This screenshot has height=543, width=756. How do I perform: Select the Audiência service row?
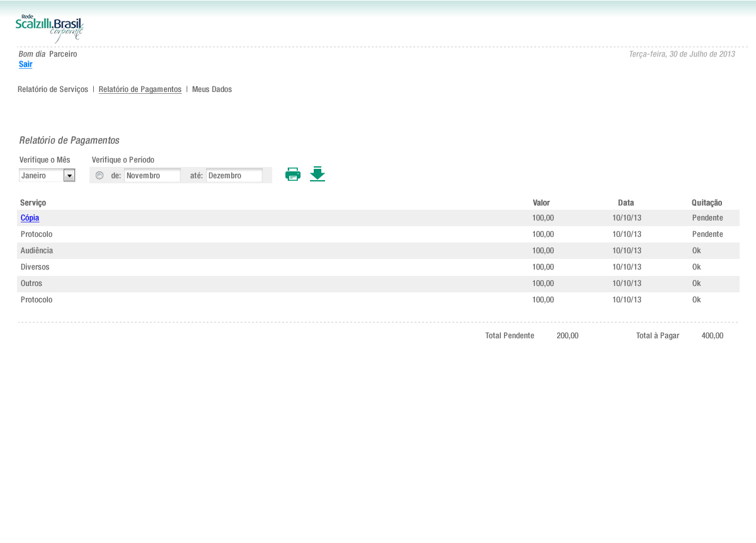pyautogui.click(x=37, y=251)
